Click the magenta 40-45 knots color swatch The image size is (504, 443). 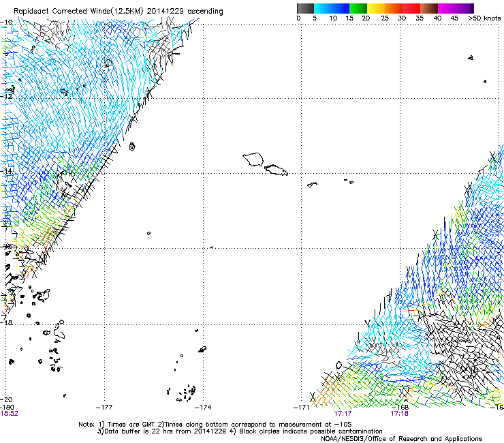447,8
